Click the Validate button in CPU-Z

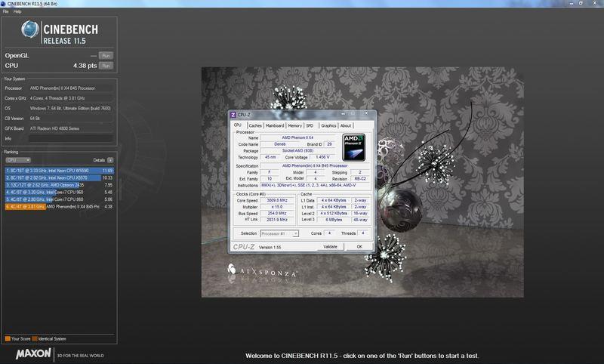pos(330,246)
